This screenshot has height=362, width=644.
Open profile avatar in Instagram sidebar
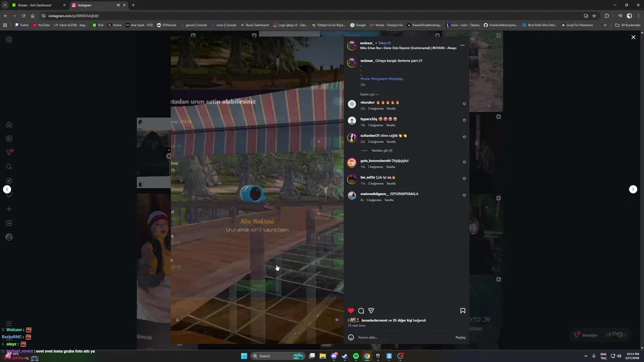coord(9,237)
